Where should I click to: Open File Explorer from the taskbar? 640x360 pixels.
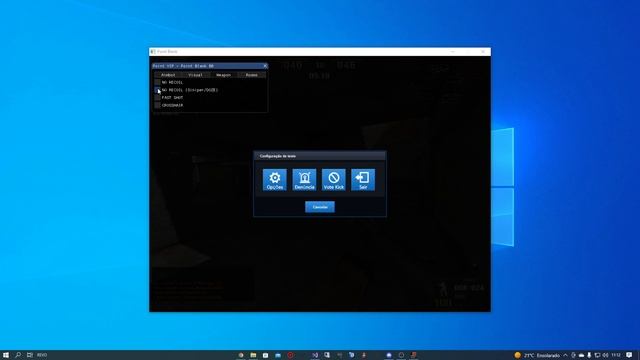coord(253,355)
